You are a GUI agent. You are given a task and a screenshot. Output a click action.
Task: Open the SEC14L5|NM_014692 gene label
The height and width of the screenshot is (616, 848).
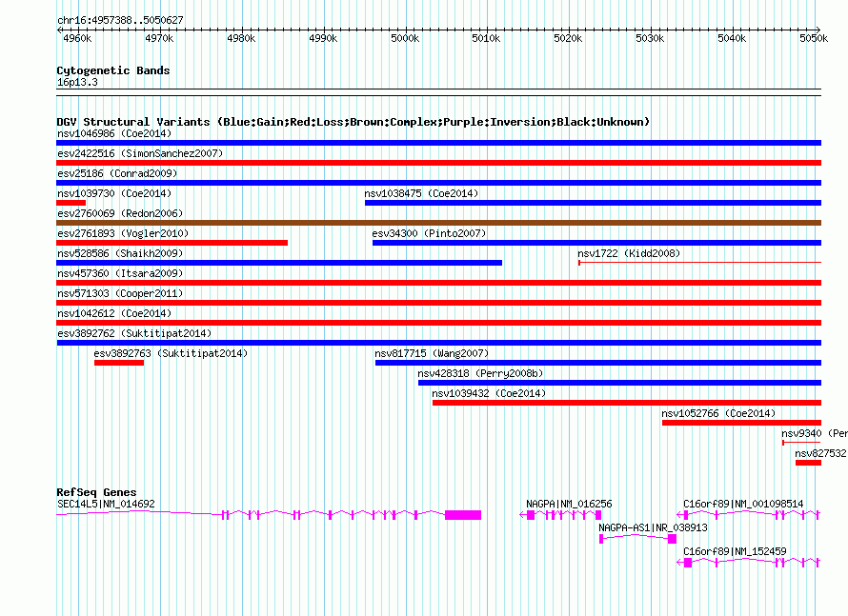coord(106,505)
